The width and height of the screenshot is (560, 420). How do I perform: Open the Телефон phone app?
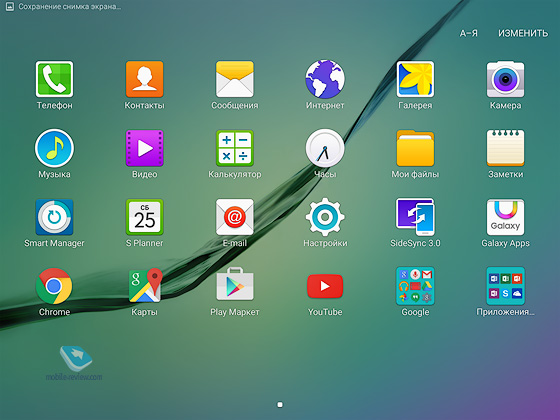pos(54,79)
